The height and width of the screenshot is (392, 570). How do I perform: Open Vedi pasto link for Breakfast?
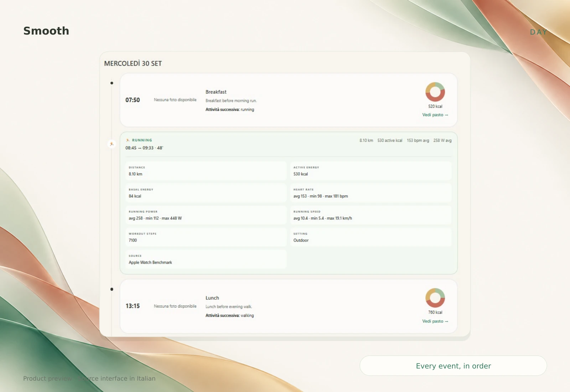click(435, 115)
